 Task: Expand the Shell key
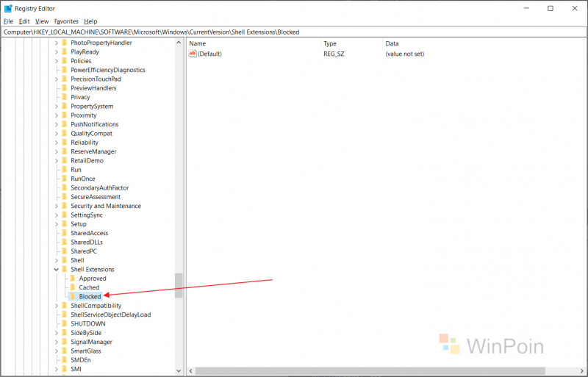57,260
